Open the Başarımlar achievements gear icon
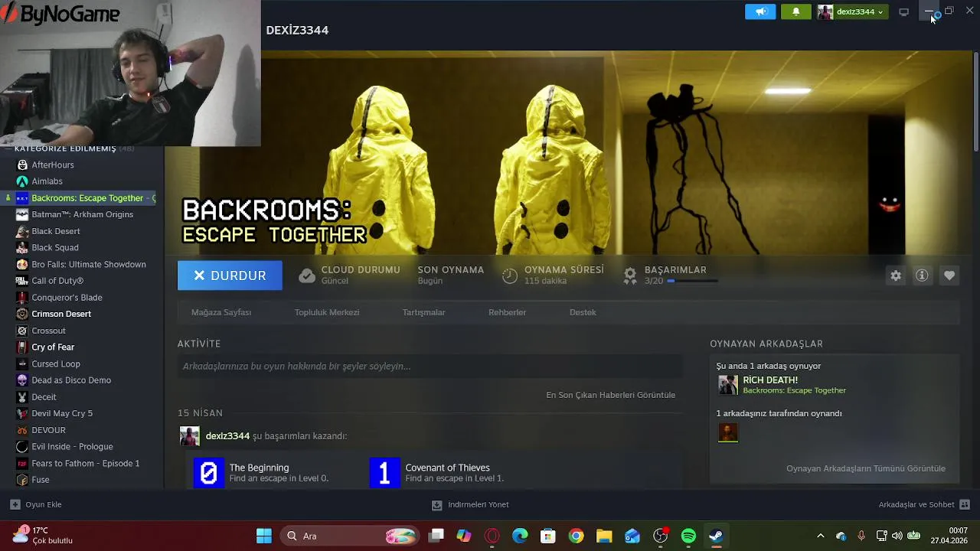The image size is (980, 551). pyautogui.click(x=630, y=275)
